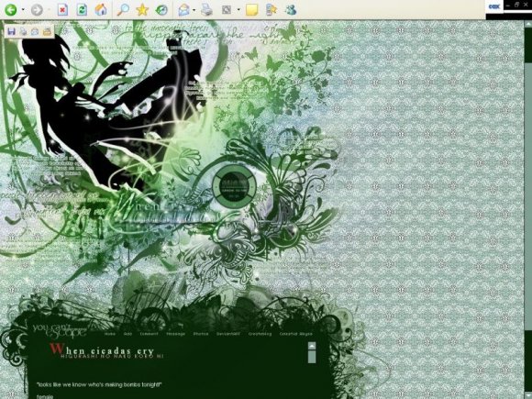The width and height of the screenshot is (532, 399).
Task: Open the Messenger buddies icon
Action: tap(291, 10)
